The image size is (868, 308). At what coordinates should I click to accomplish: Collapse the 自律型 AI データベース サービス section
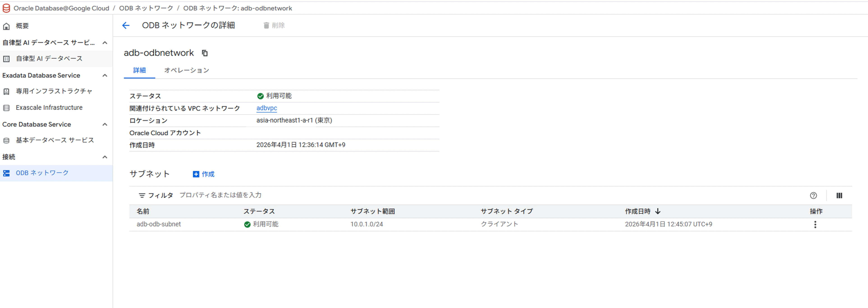(105, 43)
